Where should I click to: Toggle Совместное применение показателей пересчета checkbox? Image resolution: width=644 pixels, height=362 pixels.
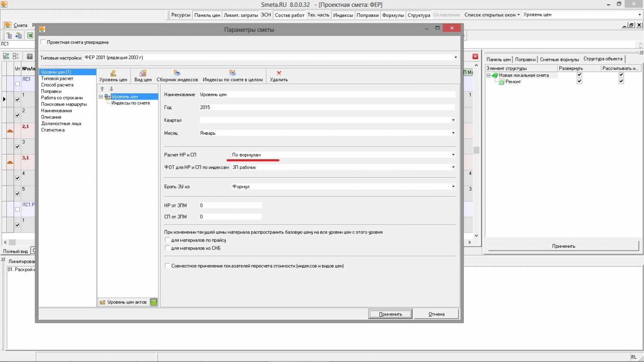167,266
